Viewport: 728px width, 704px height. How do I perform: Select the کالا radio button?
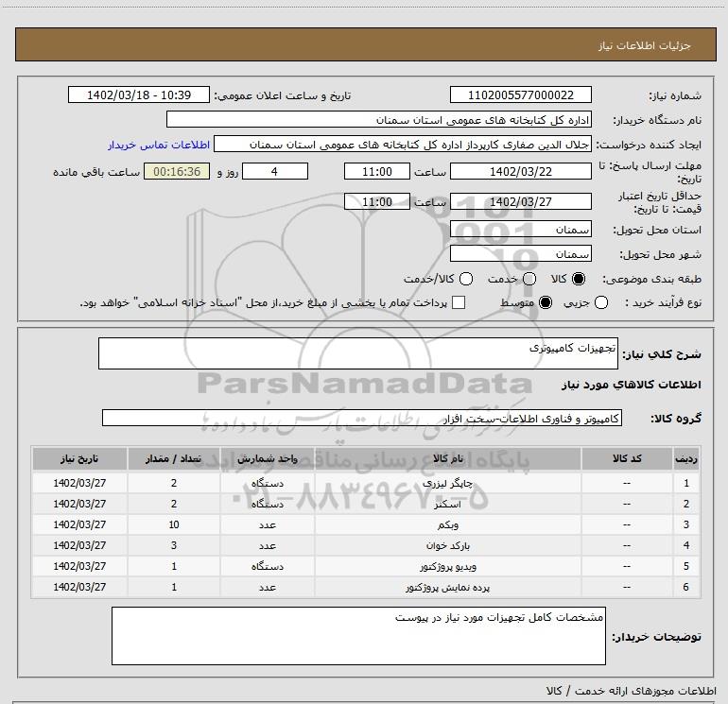point(579,279)
